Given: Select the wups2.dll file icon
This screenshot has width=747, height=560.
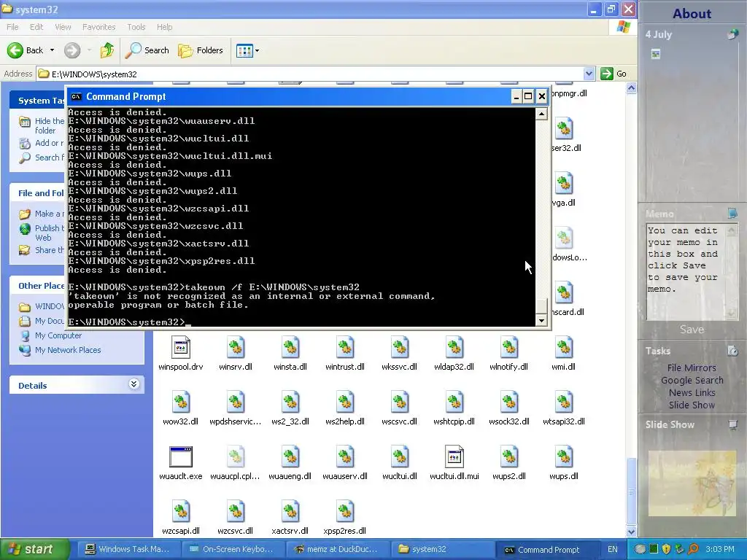Looking at the screenshot, I should pos(508,456).
